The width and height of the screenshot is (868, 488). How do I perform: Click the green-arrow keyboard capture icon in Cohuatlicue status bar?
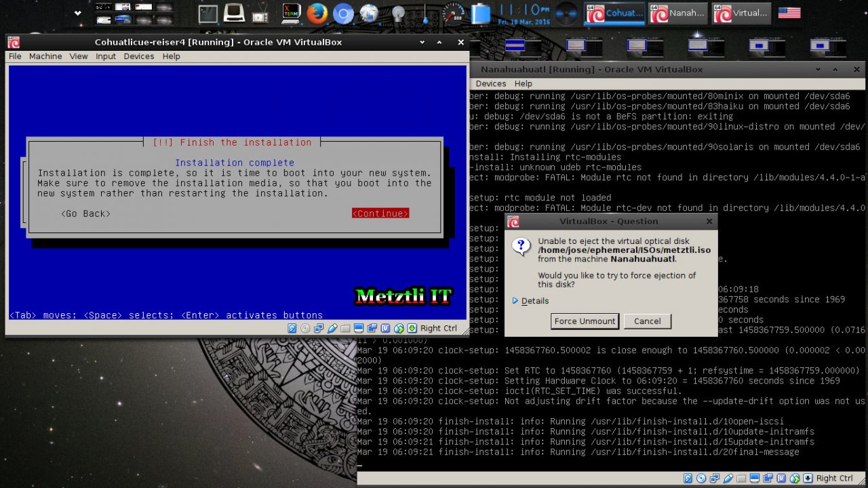pyautogui.click(x=412, y=328)
